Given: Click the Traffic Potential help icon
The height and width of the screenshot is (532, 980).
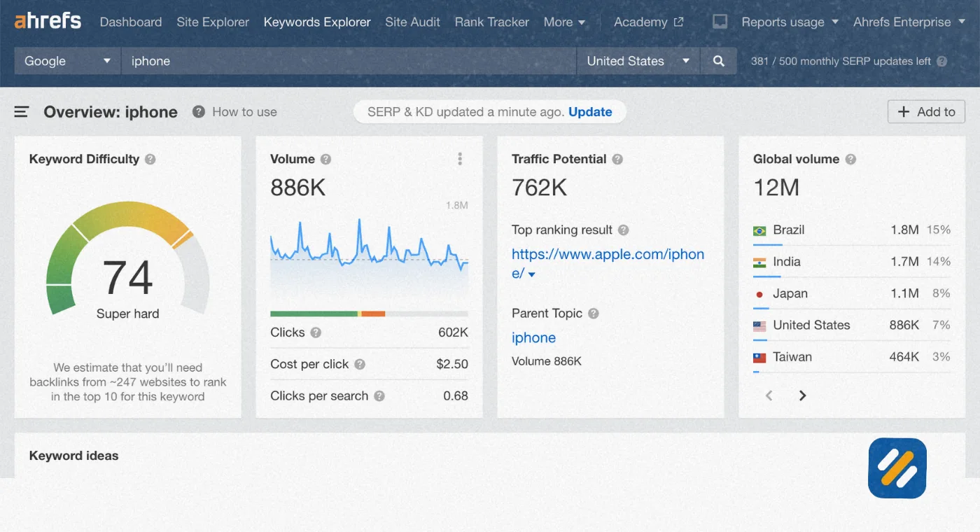Looking at the screenshot, I should [x=617, y=159].
